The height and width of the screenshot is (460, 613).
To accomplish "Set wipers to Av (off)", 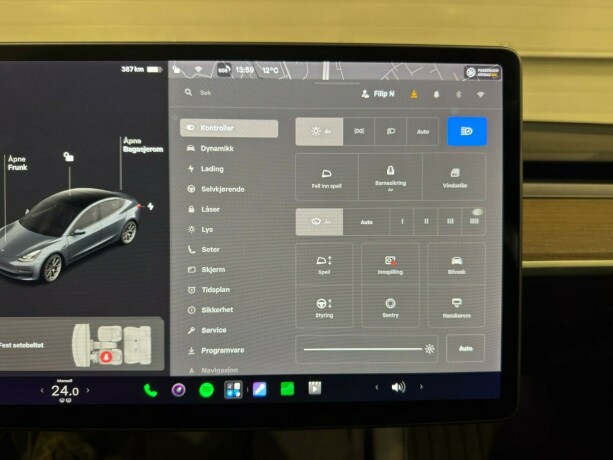I will (x=319, y=222).
